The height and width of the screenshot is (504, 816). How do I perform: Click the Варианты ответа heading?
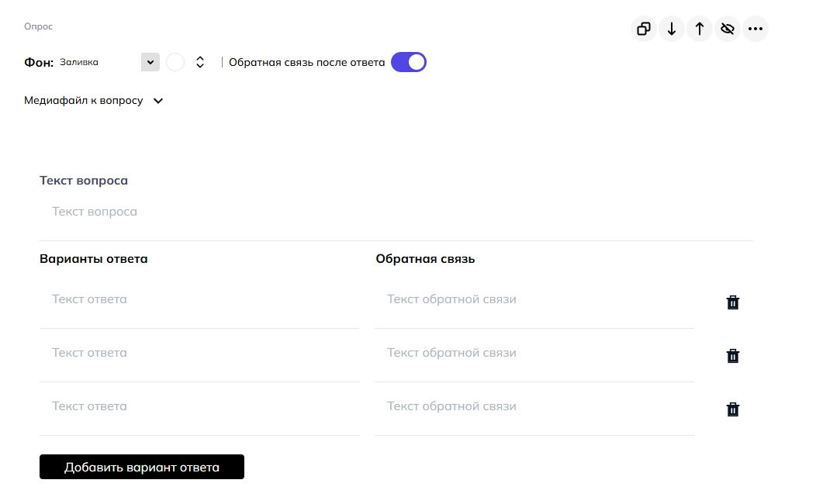click(x=94, y=259)
